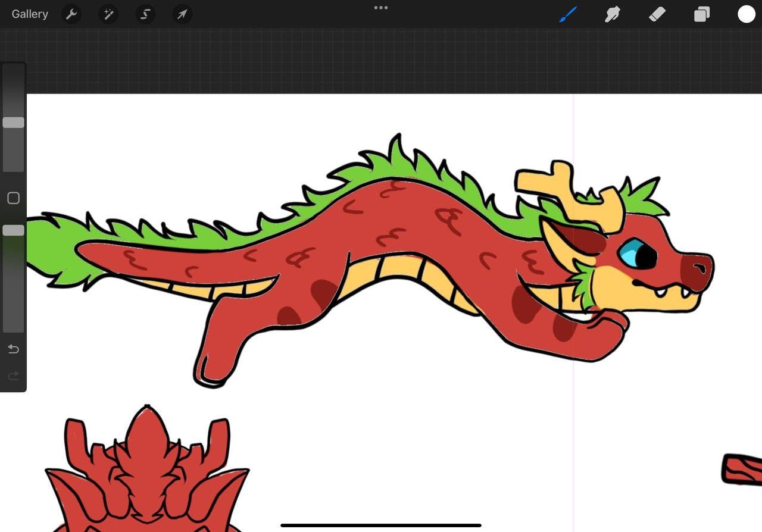Open the white active color picker

(747, 14)
